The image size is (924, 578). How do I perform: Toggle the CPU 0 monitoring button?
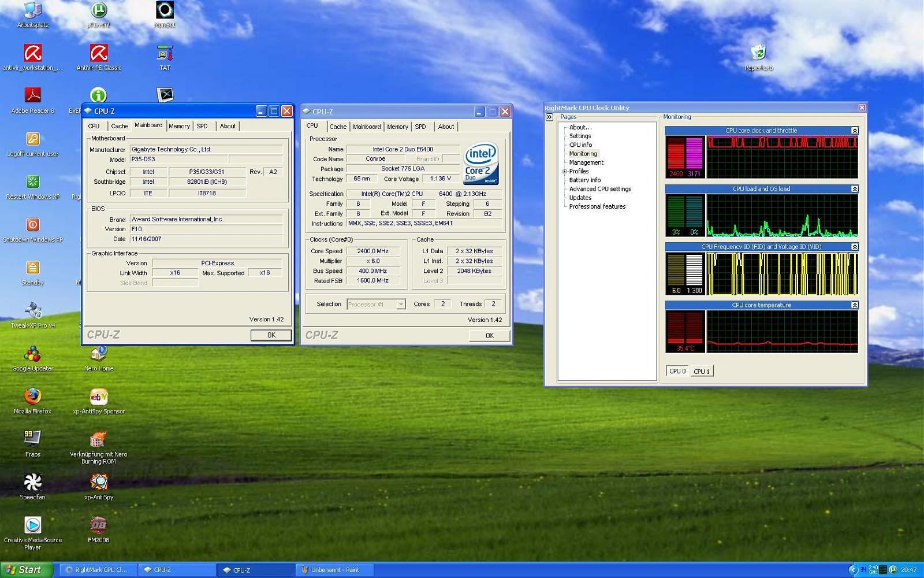tap(677, 371)
